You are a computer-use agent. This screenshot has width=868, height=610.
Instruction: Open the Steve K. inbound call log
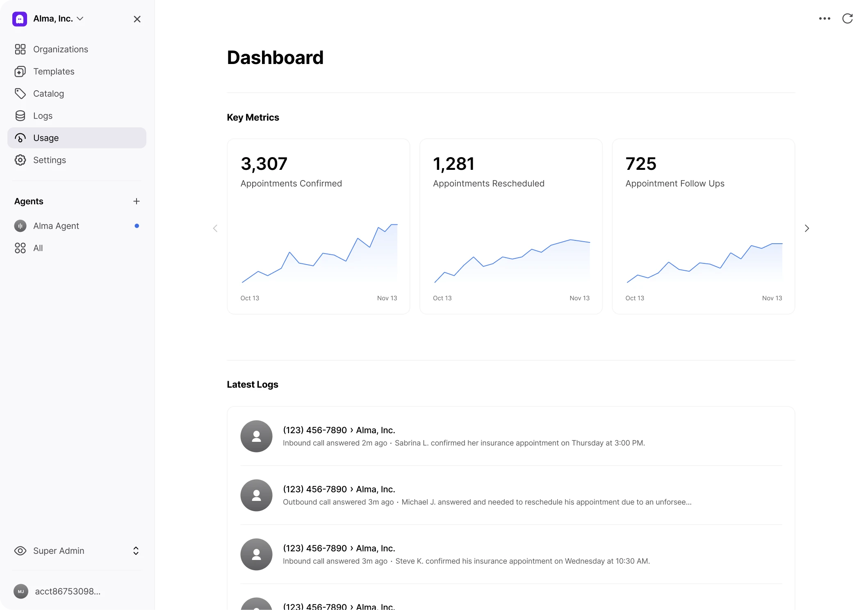click(x=511, y=555)
